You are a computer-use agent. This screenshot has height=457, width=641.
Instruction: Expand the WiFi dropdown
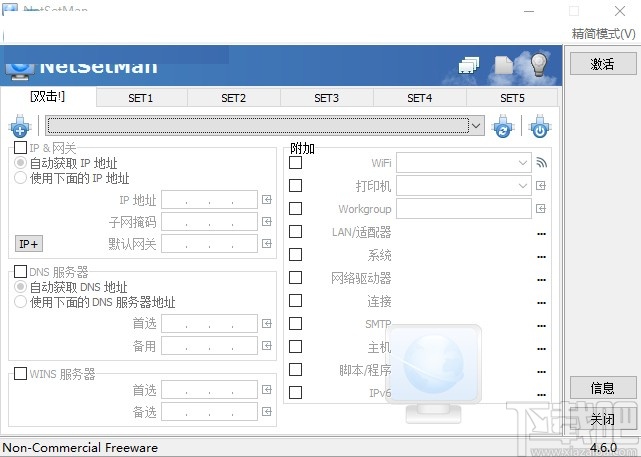(x=522, y=163)
